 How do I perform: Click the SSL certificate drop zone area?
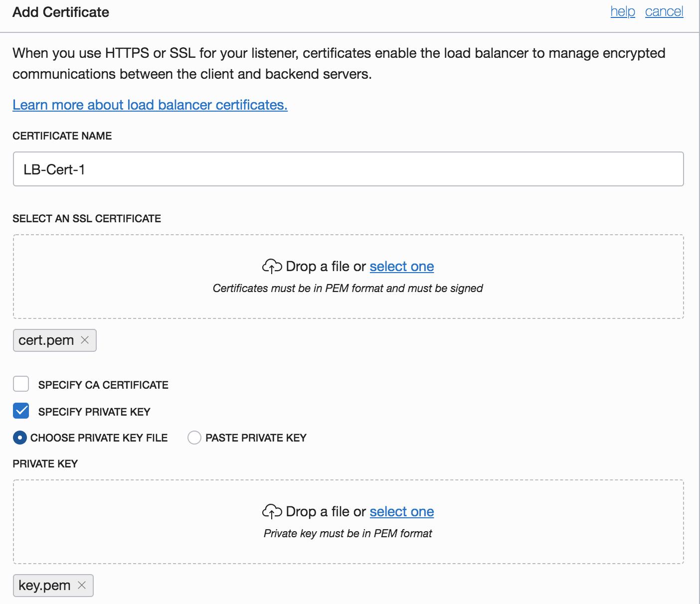coord(348,304)
